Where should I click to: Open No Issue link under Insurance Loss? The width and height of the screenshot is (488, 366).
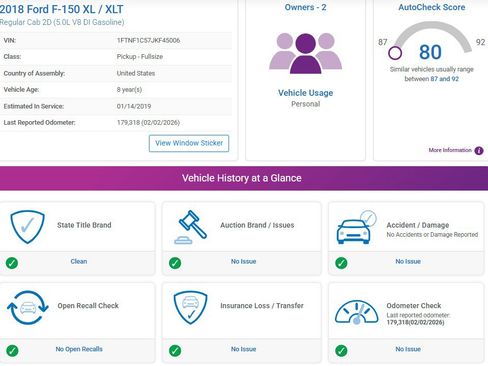point(243,349)
